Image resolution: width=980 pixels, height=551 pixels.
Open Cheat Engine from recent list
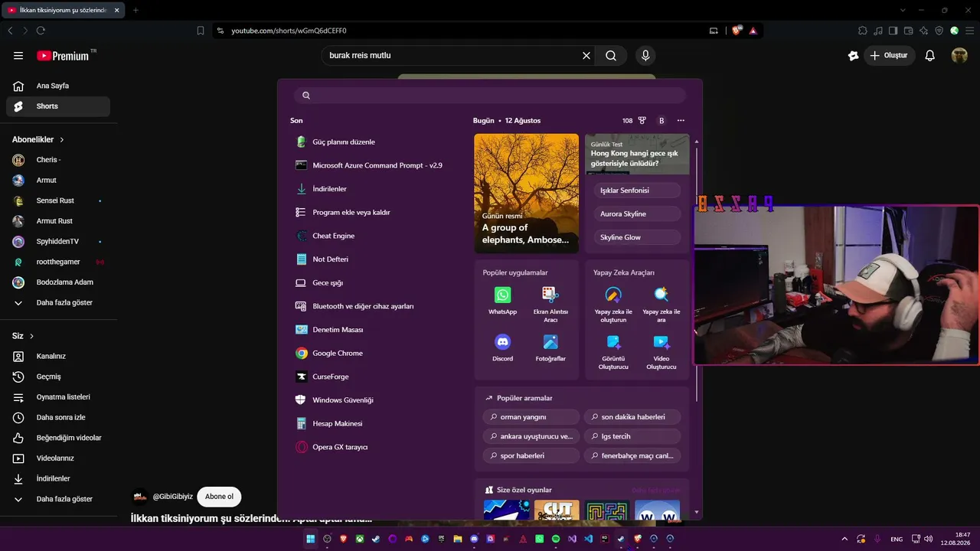pyautogui.click(x=334, y=236)
